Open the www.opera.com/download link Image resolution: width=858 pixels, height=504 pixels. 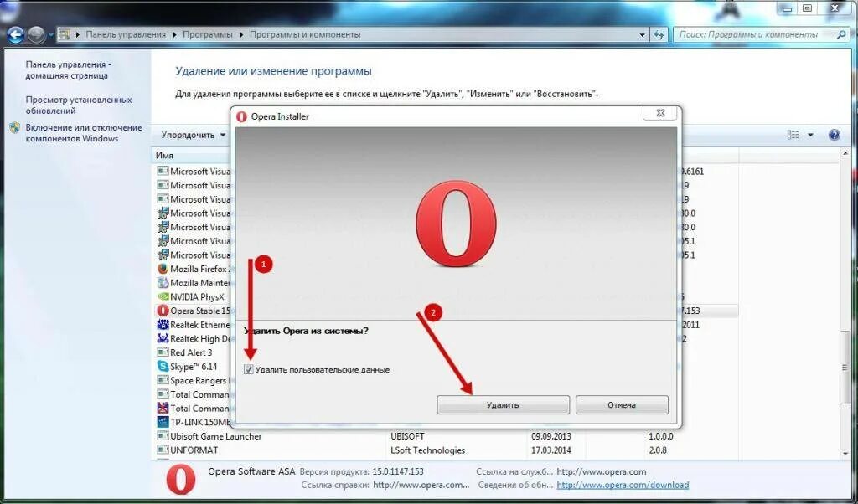click(x=623, y=485)
